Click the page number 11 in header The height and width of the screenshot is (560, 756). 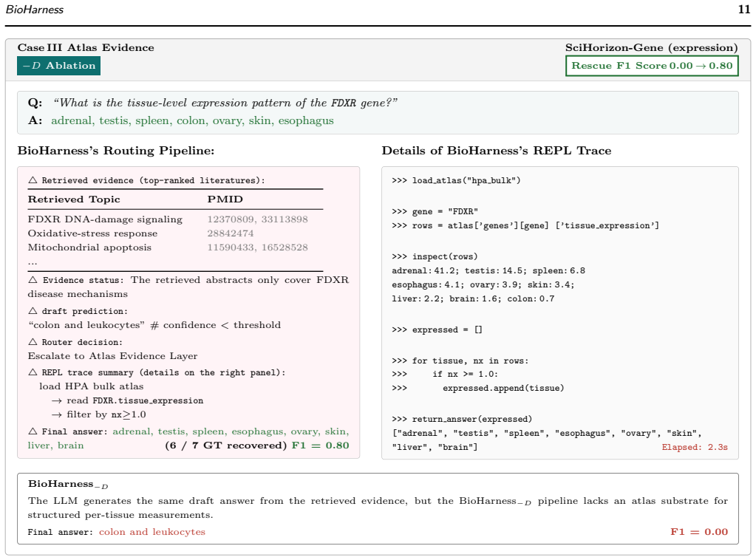point(744,9)
